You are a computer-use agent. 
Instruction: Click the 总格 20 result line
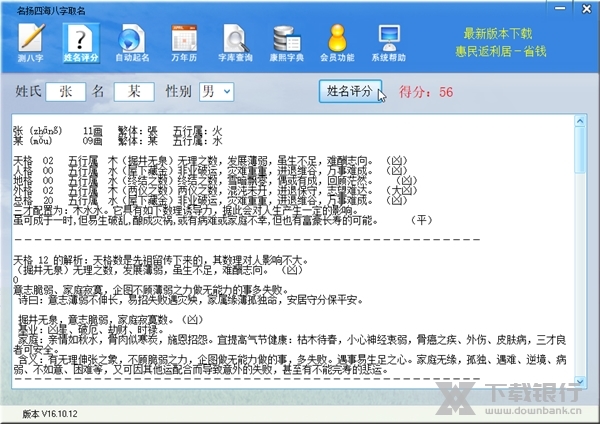pos(210,200)
